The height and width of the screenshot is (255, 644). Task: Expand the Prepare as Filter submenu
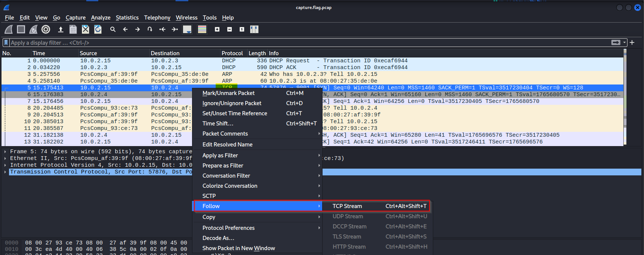tap(257, 166)
